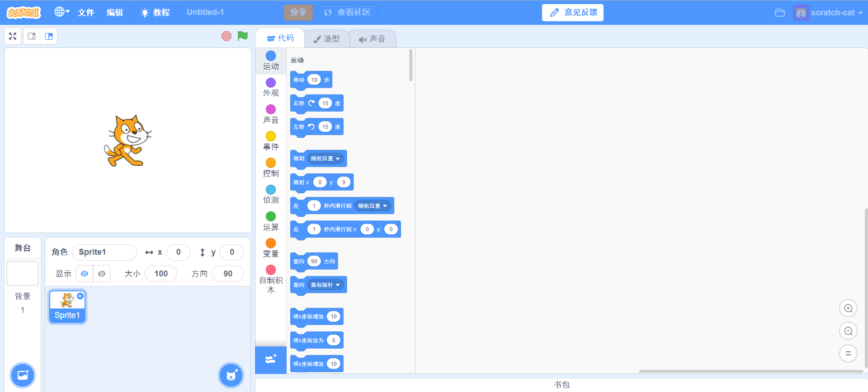
Task: Open the 书包 backpack bar
Action: coord(561,385)
